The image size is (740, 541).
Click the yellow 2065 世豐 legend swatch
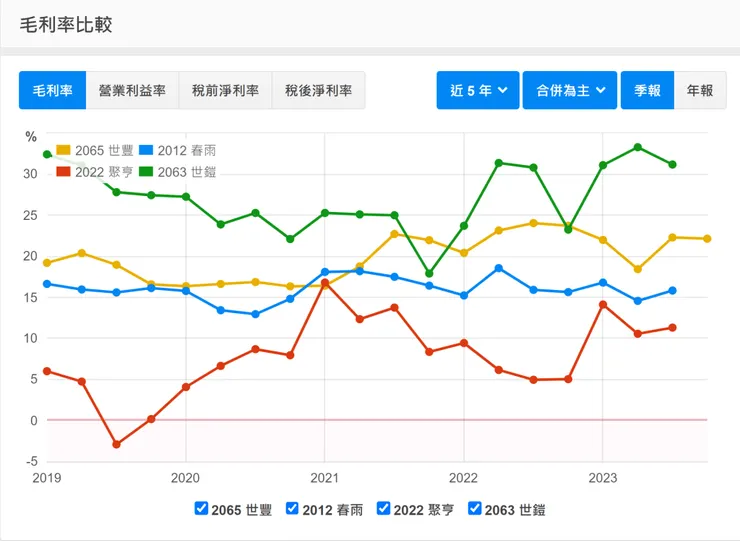coord(64,151)
